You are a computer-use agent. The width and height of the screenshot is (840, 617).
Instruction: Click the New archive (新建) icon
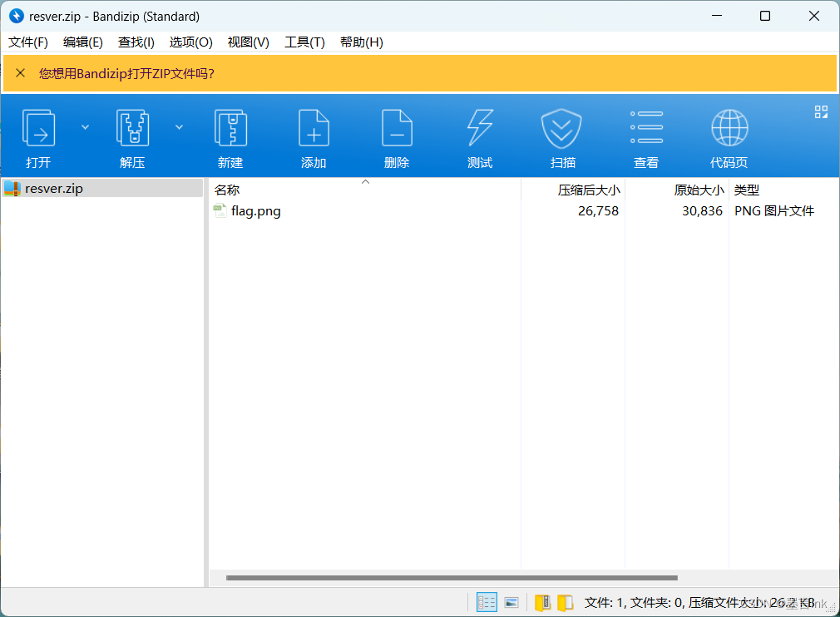[x=230, y=128]
